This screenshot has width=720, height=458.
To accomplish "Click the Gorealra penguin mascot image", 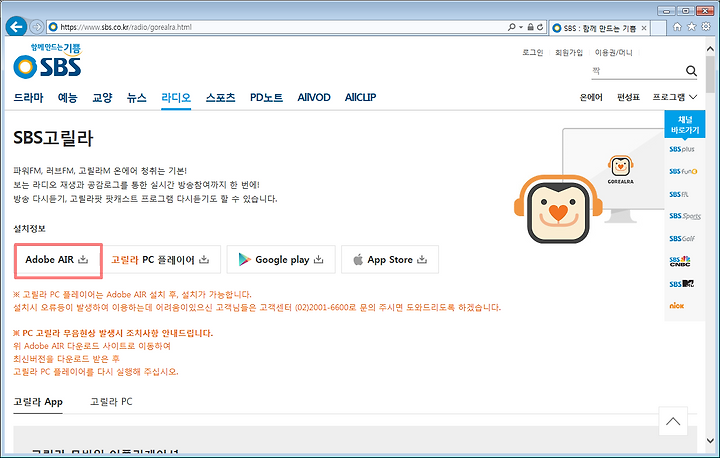I will pyautogui.click(x=558, y=209).
